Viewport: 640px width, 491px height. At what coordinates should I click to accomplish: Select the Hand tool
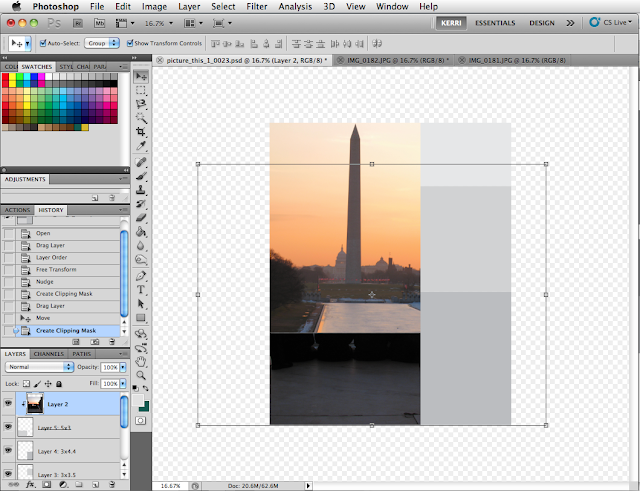141,360
